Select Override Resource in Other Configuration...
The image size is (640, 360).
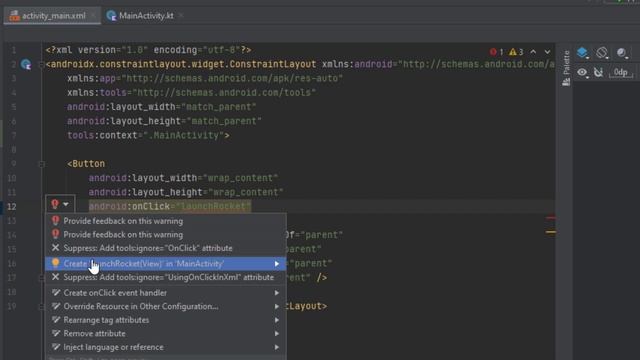pos(166,306)
